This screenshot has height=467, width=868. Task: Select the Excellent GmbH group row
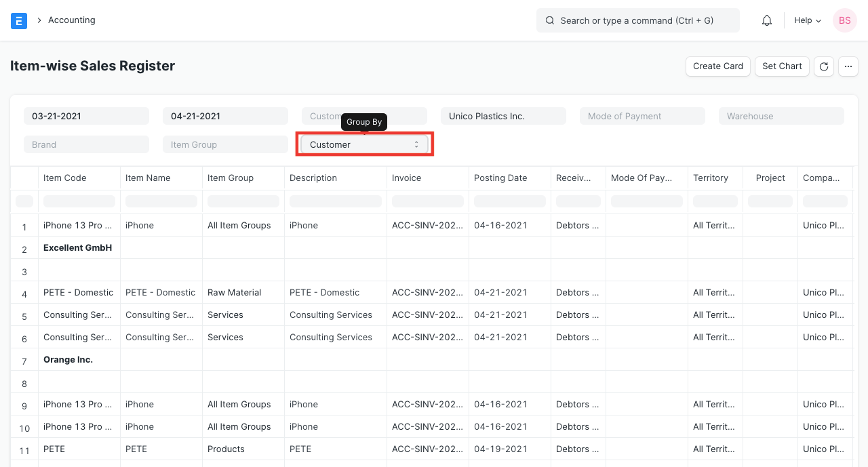[x=77, y=247]
